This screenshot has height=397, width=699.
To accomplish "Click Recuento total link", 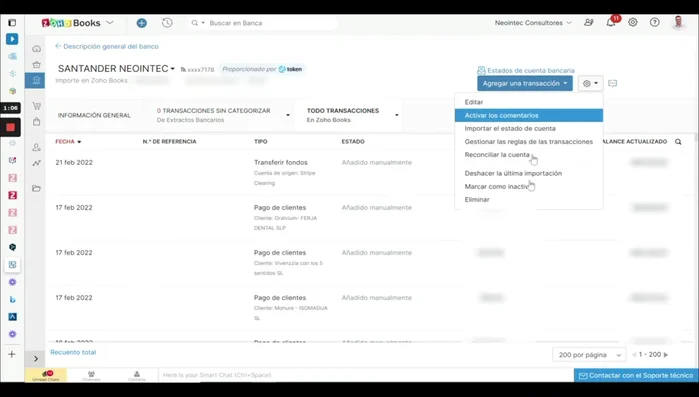I will [73, 352].
